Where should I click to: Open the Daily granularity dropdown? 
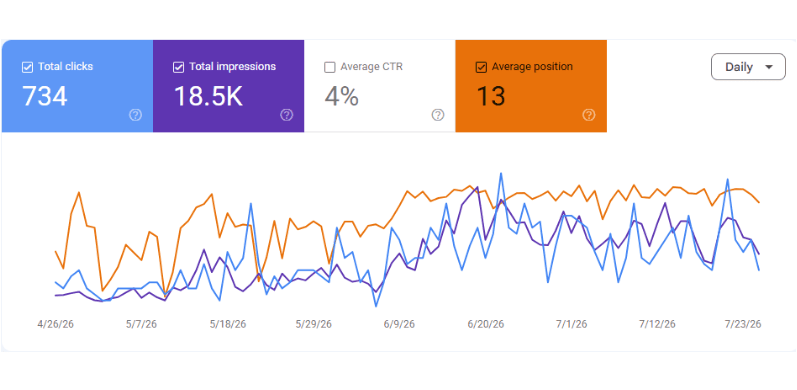point(748,67)
